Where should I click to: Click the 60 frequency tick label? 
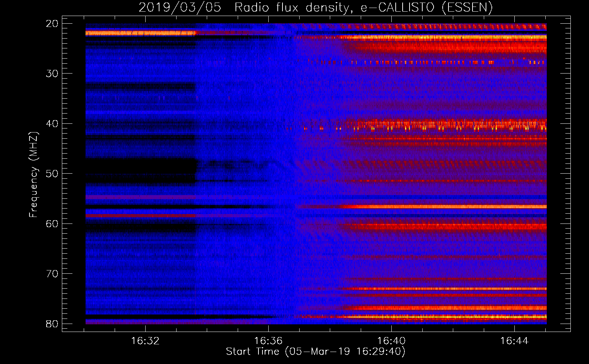(52, 224)
